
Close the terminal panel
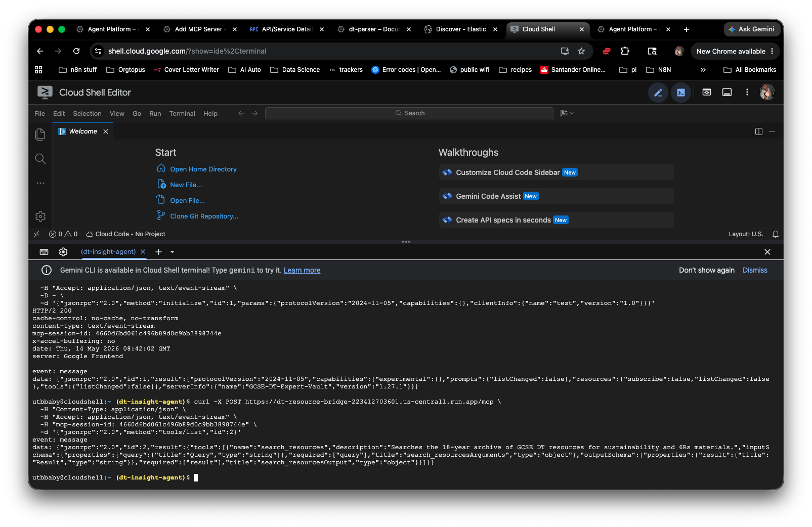(x=767, y=252)
